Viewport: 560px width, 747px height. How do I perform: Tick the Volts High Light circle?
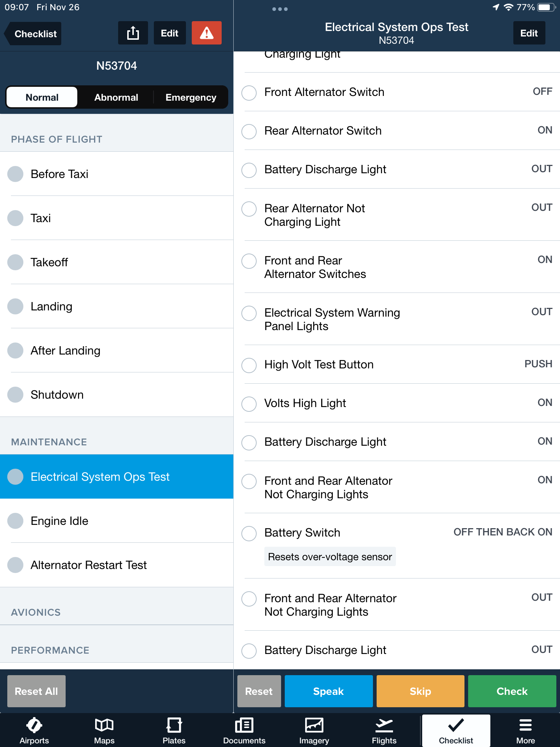pyautogui.click(x=249, y=404)
